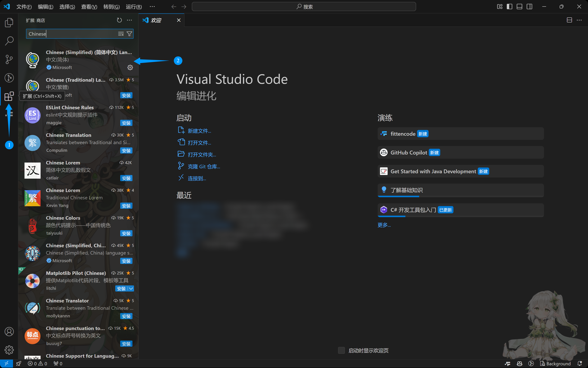Click 打开文件夹... link
This screenshot has width=588, height=368.
[202, 154]
